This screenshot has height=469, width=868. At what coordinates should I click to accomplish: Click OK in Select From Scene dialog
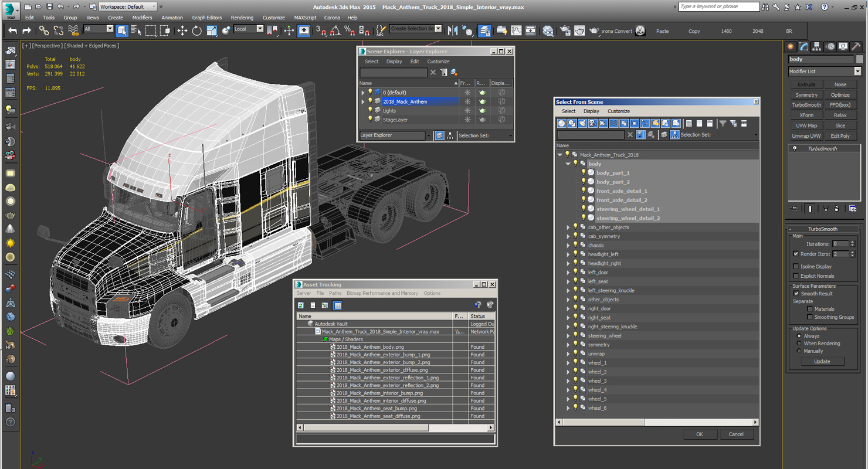700,434
